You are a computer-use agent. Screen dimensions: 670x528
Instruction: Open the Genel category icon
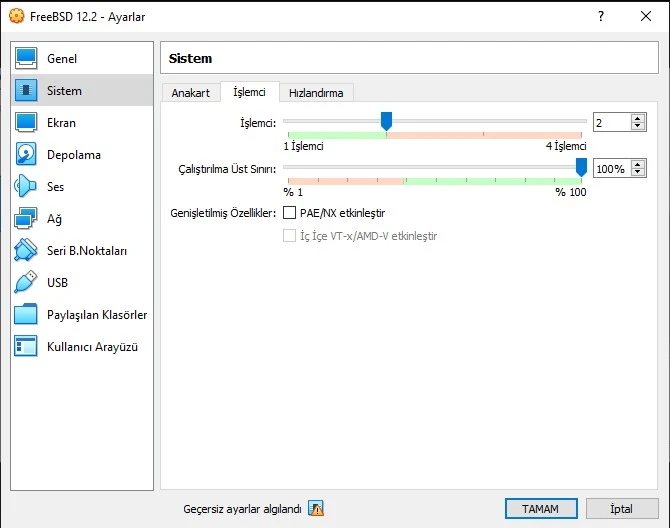point(26,59)
